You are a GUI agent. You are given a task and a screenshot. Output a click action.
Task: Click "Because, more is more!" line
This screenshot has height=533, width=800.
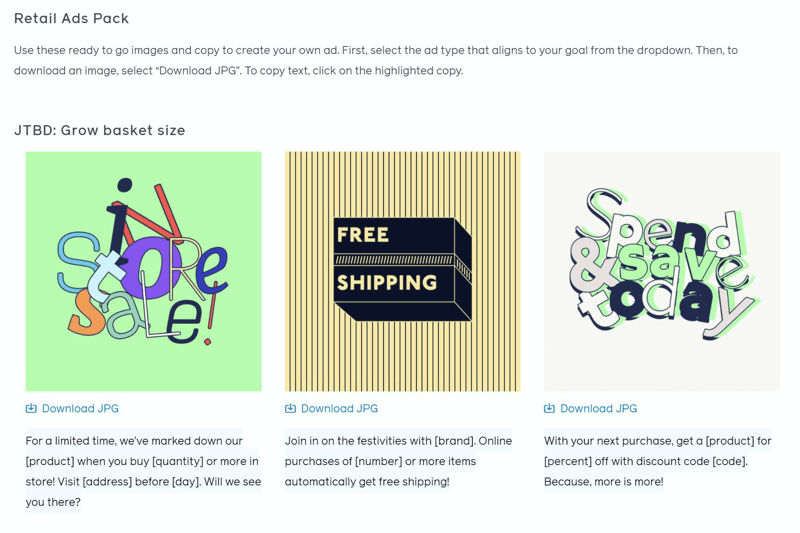pyautogui.click(x=604, y=481)
